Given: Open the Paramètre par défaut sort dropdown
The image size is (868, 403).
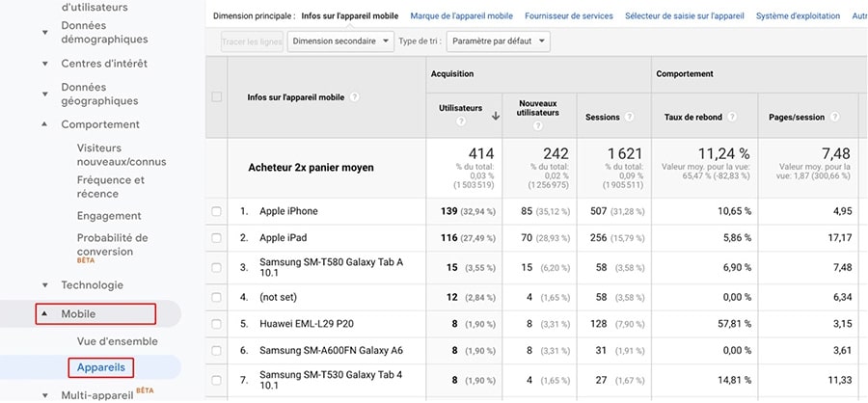Looking at the screenshot, I should tap(498, 41).
